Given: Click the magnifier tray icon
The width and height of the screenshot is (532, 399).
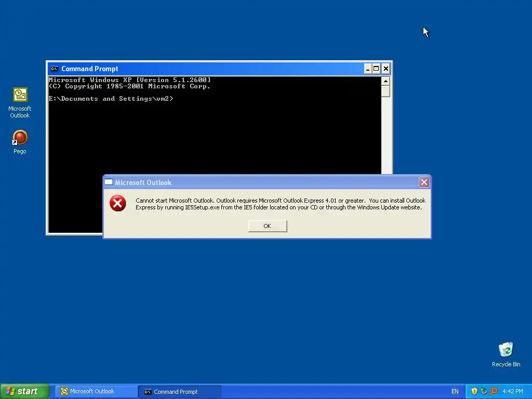Looking at the screenshot, I should pos(494,391).
